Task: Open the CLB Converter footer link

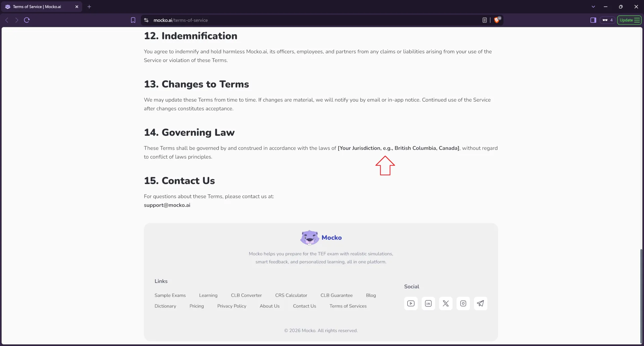Action: (246, 295)
